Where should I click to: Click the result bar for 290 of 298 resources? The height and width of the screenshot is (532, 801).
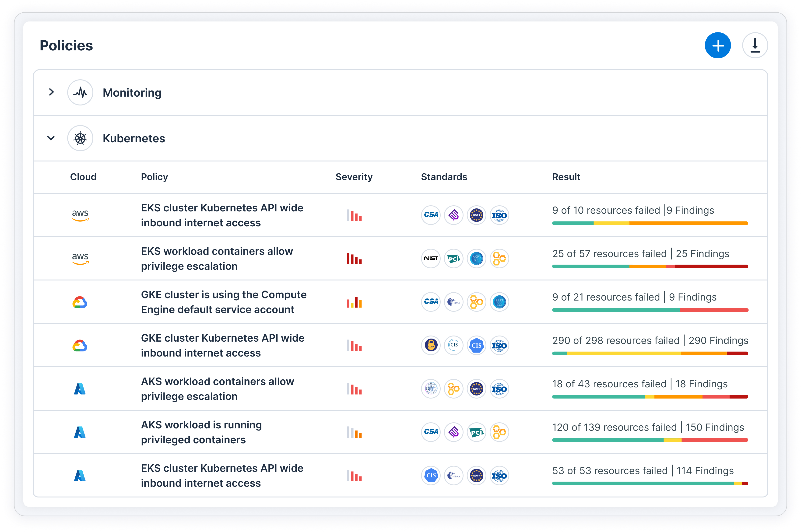click(650, 353)
